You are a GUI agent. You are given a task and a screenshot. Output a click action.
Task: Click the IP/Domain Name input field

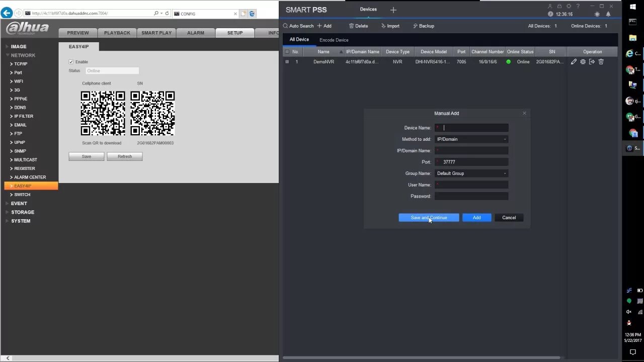(471, 150)
